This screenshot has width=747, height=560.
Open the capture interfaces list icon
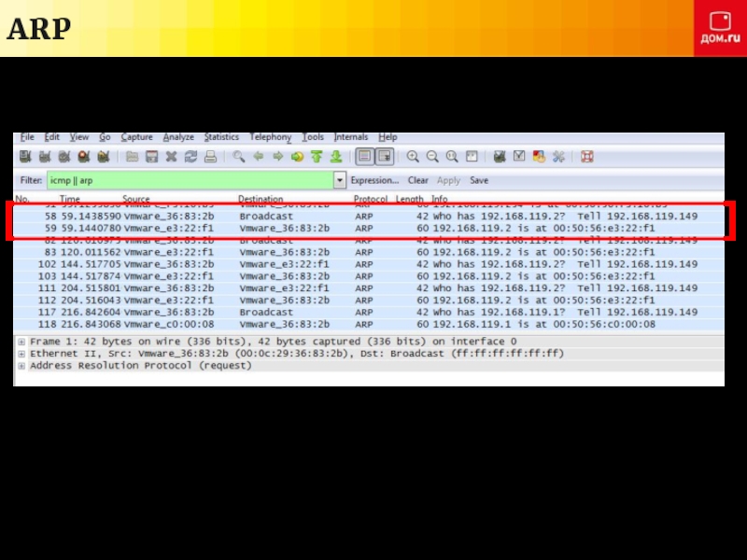pyautogui.click(x=25, y=157)
